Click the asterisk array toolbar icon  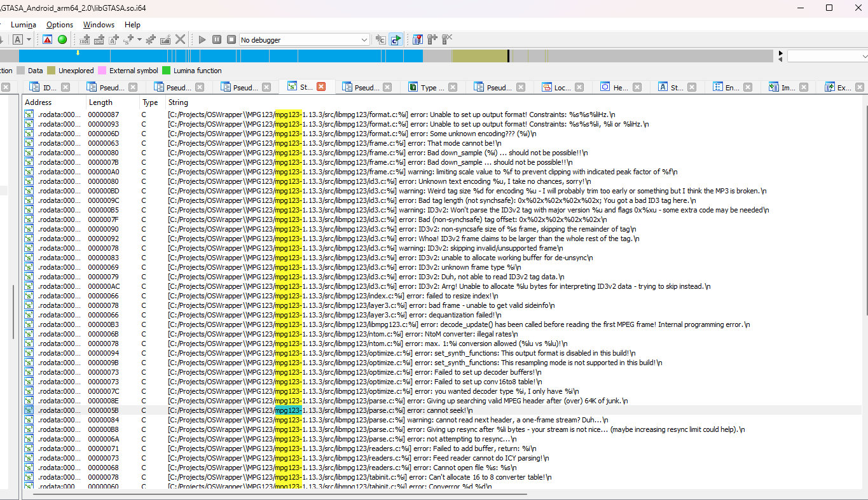click(151, 39)
